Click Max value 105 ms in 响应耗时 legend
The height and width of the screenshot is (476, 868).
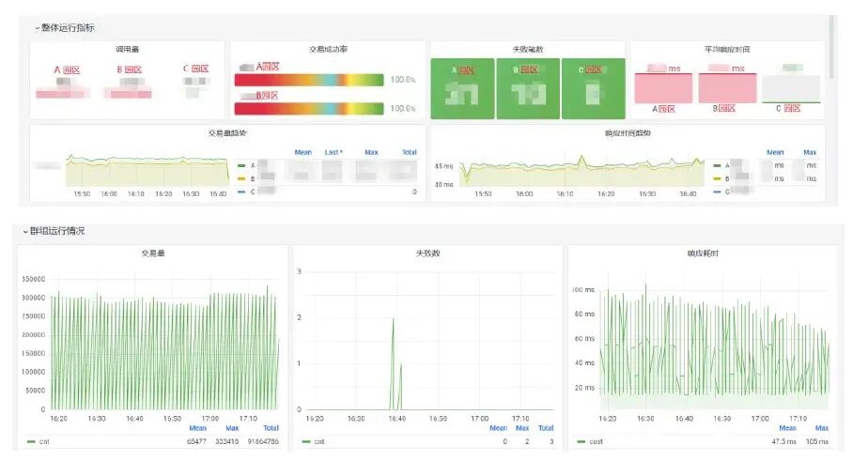coord(817,441)
